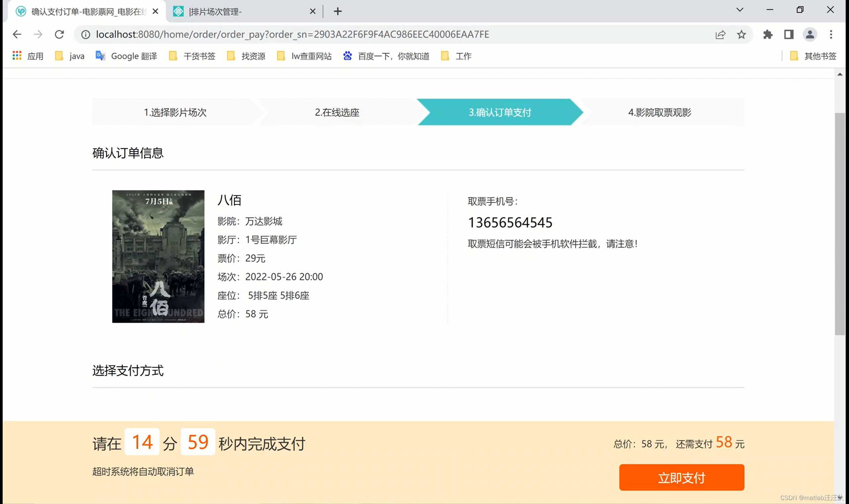Click the 八佰 movie poster
The width and height of the screenshot is (849, 504).
158,256
